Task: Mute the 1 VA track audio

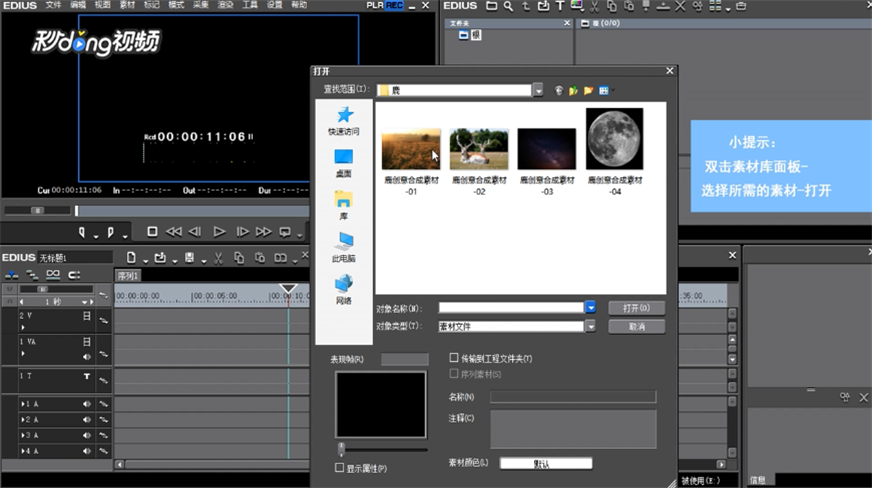Action: click(x=87, y=356)
